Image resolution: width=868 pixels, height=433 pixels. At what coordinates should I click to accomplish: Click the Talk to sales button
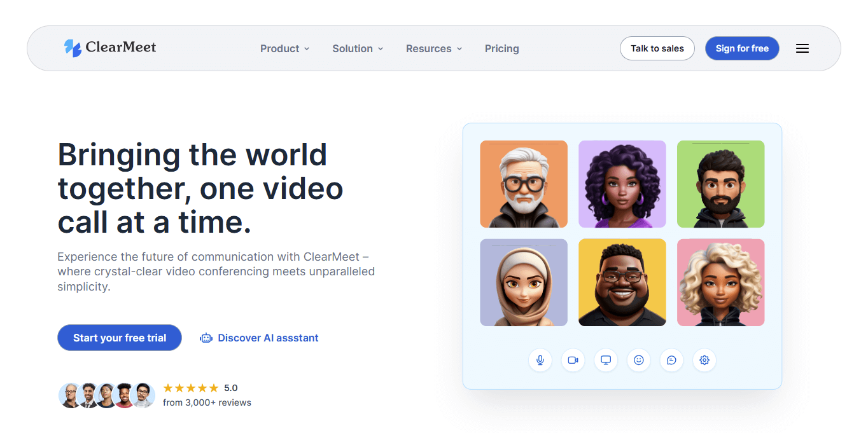point(657,48)
